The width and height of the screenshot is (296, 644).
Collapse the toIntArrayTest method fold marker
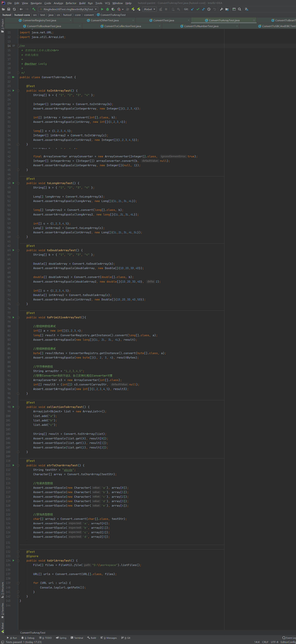click(x=18, y=91)
